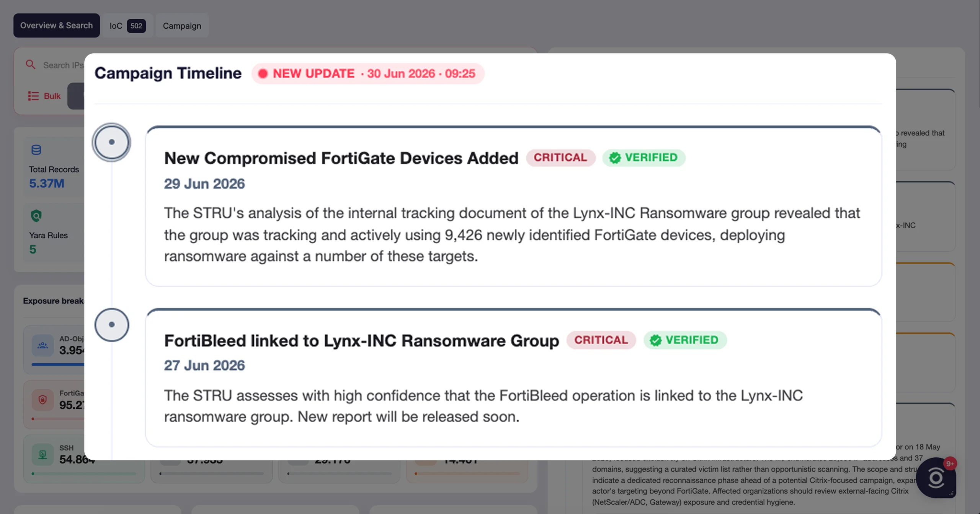Click title FortiBleed linked to Lynx-INC Ransomware Group
The image size is (980, 514).
(361, 340)
